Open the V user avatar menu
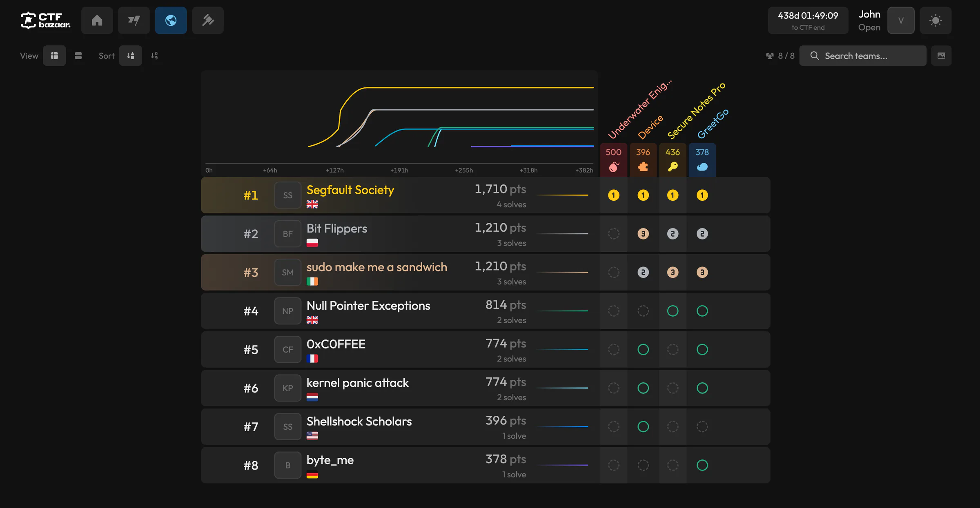 (901, 20)
